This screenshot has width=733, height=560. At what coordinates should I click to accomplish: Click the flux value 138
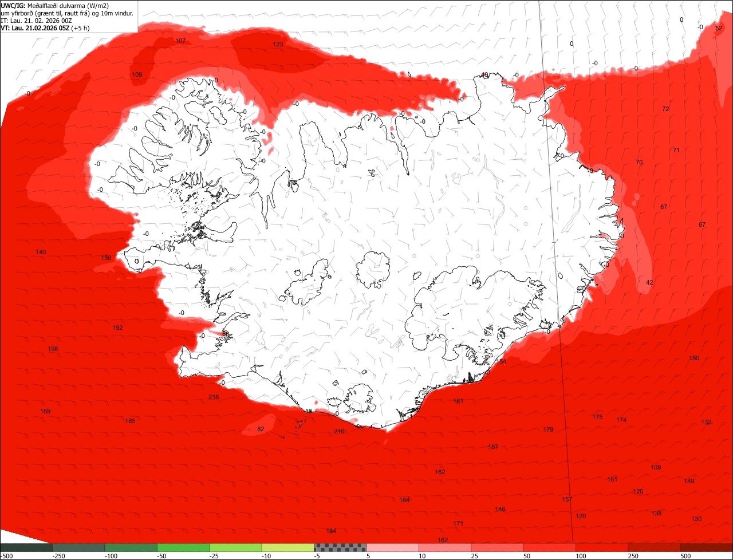[656, 513]
